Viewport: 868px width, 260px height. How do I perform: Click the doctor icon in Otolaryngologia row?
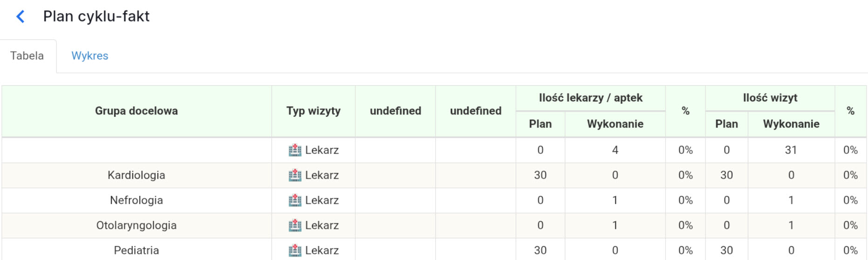pyautogui.click(x=295, y=226)
